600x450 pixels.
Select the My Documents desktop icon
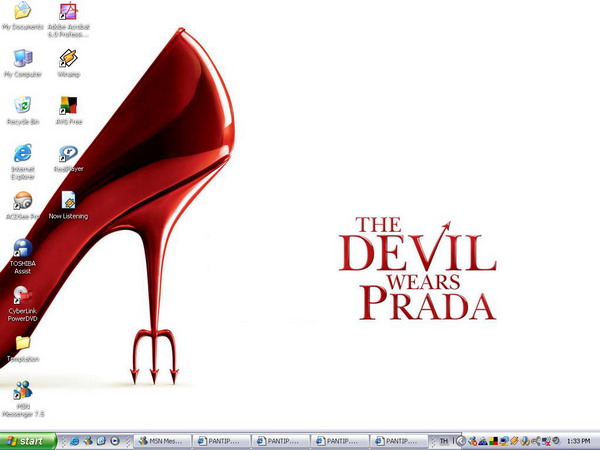(23, 16)
